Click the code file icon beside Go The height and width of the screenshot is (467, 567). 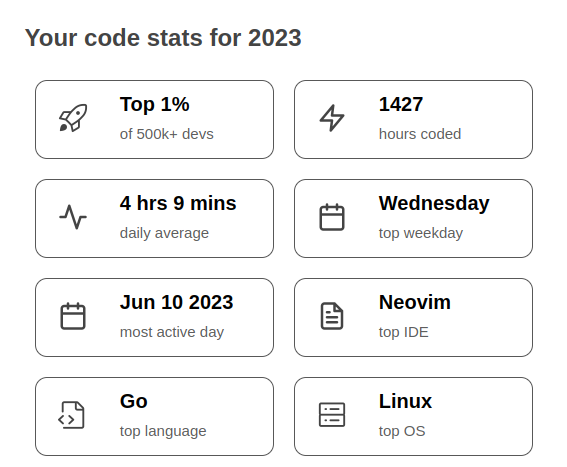click(71, 415)
